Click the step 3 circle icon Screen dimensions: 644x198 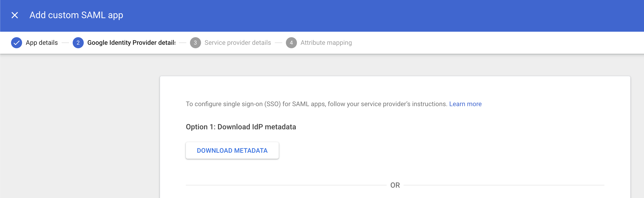pos(195,43)
